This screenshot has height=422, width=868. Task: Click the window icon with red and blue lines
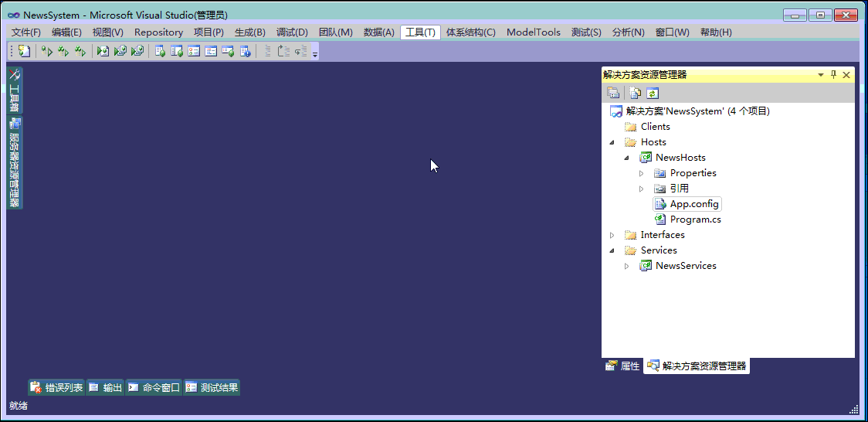tap(210, 52)
